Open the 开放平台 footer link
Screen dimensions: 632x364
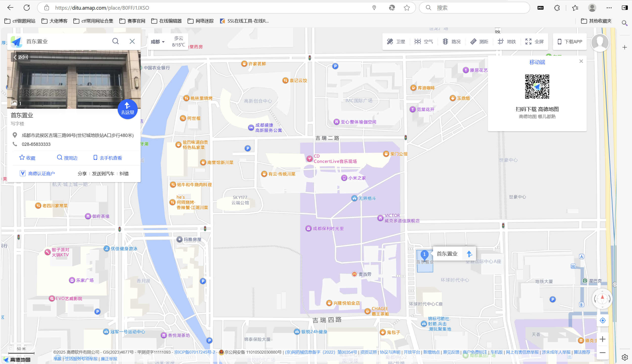coord(412,352)
